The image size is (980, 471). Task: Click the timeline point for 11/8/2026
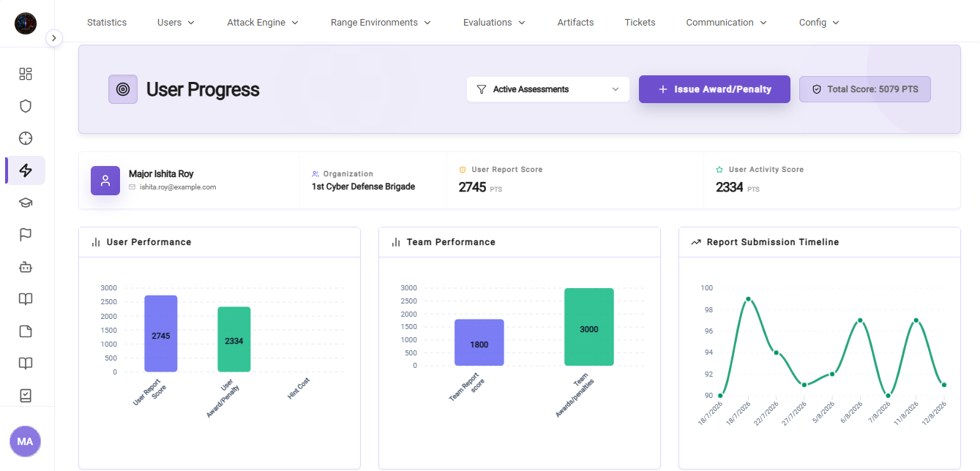[916, 320]
